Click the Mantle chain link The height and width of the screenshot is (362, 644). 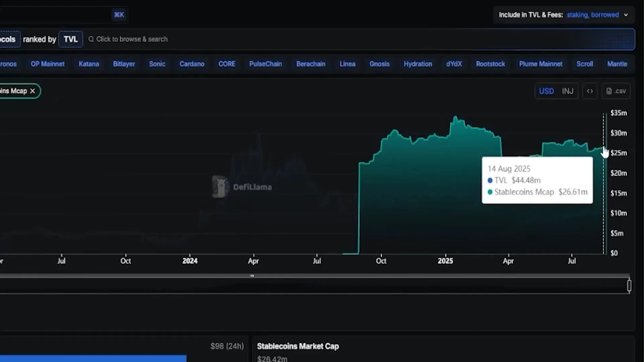[x=617, y=64]
